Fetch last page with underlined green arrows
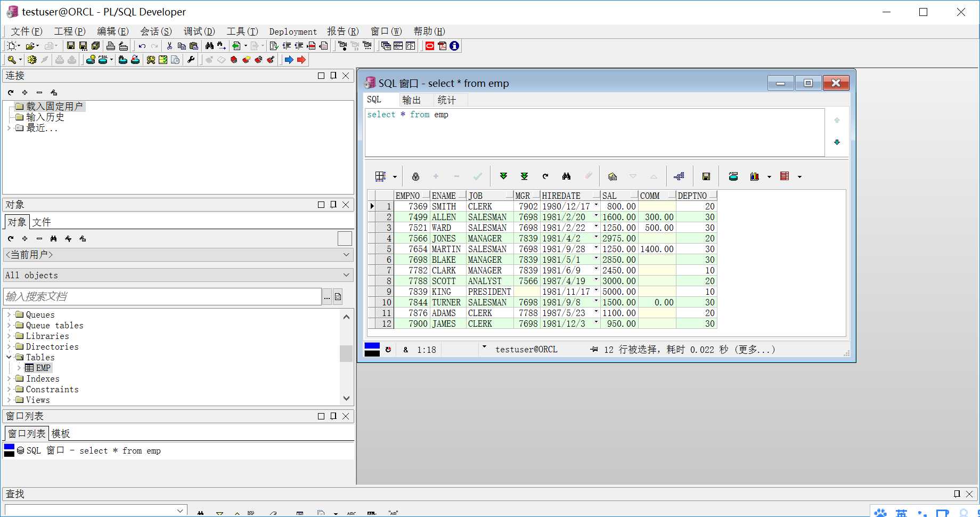This screenshot has width=980, height=517. coord(524,176)
